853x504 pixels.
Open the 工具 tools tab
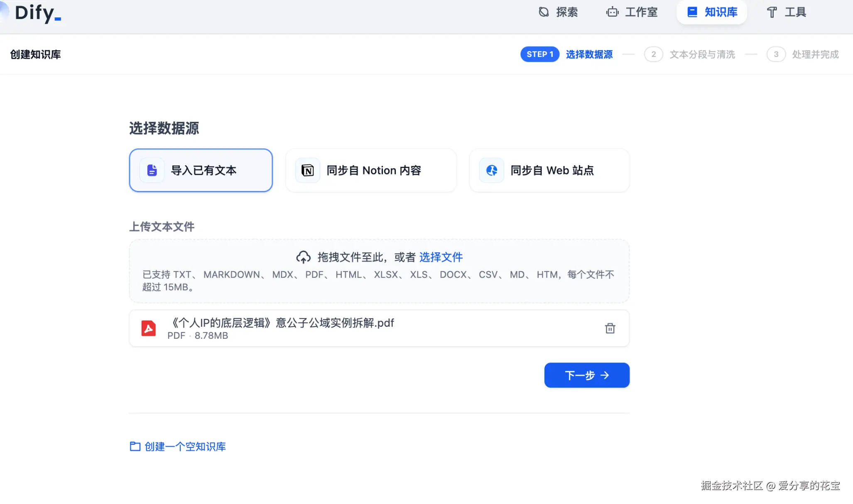pos(786,12)
